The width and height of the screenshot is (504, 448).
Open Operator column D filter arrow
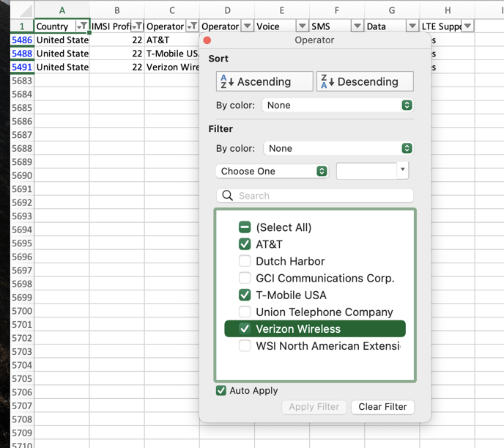coord(247,26)
